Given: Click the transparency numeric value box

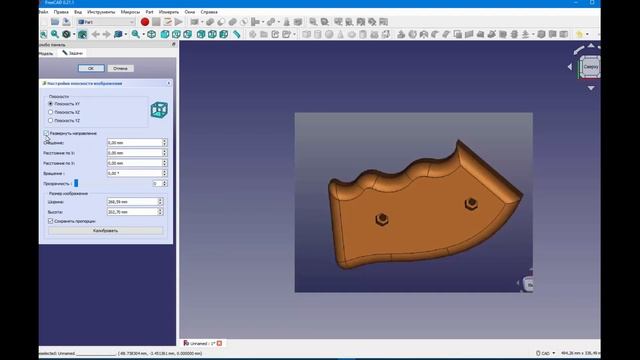Looking at the screenshot, I should coord(157,184).
